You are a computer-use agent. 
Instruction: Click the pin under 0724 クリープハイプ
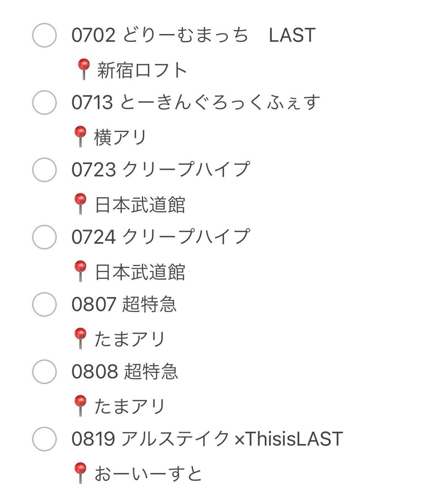[x=80, y=271]
